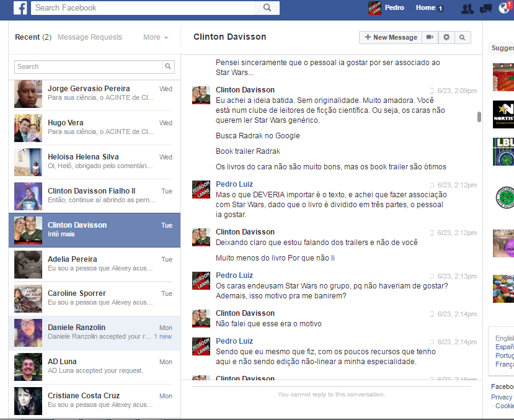Click the conversation scrollbar thumb
The image size is (514, 420).
(479, 117)
